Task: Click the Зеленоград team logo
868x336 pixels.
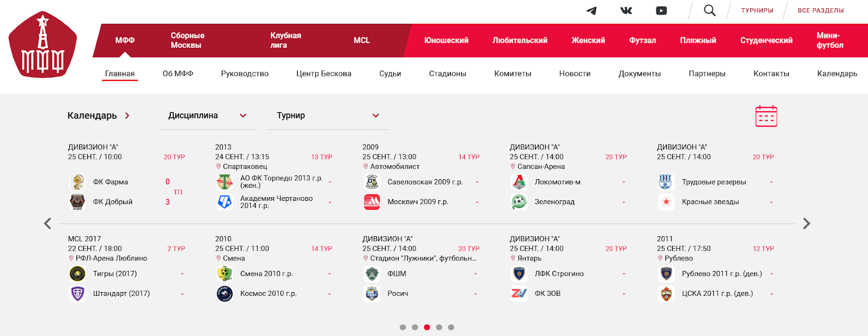Action: coord(519,202)
